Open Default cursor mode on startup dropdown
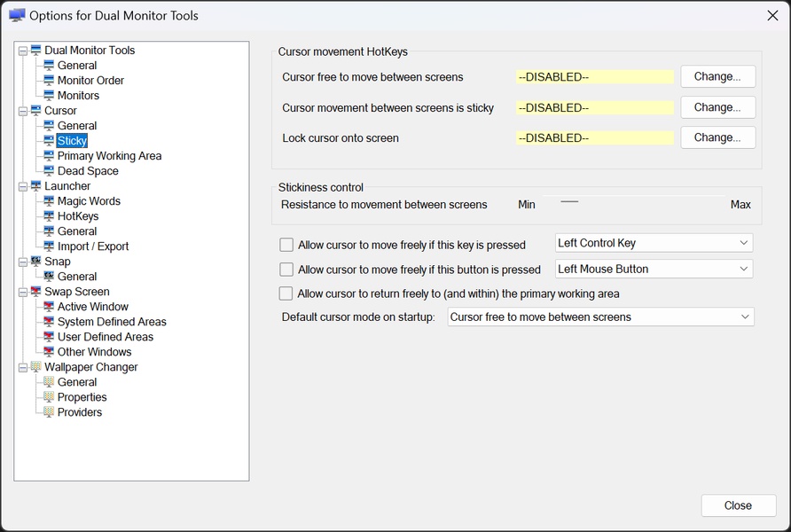 coord(600,317)
